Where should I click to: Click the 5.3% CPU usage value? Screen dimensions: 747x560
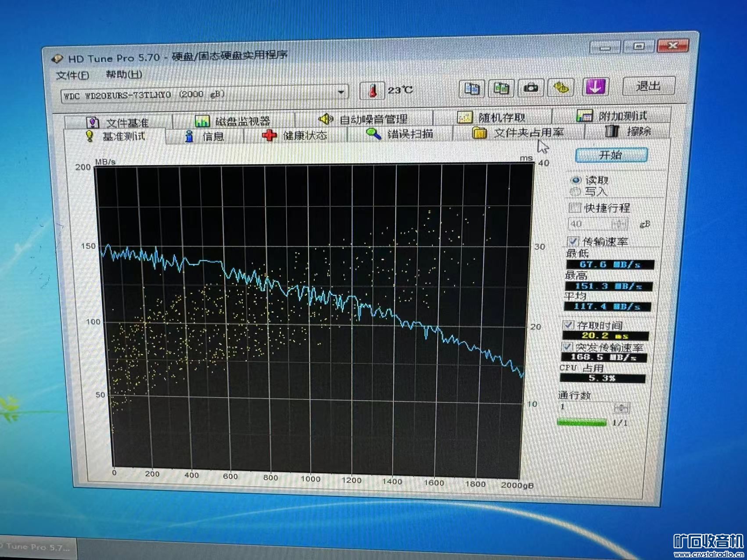tap(603, 378)
